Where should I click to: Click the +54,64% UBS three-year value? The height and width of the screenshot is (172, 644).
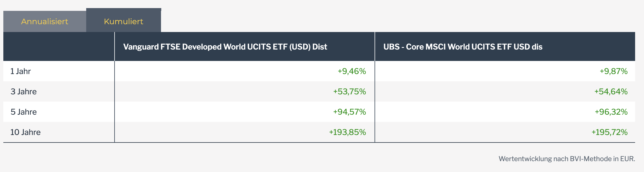611,92
